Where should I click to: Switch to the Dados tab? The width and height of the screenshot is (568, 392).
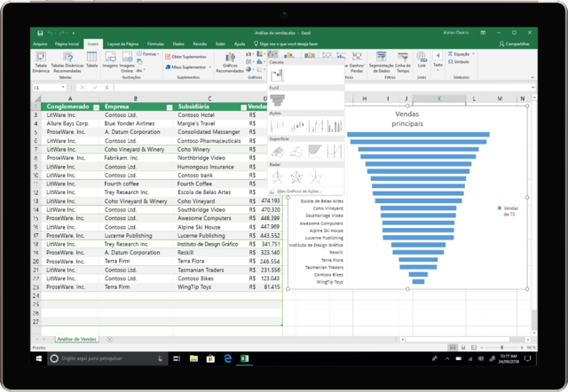point(178,43)
